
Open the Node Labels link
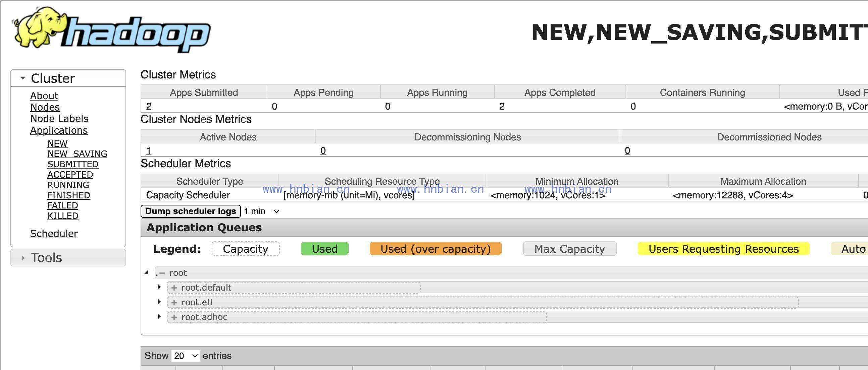click(x=59, y=119)
